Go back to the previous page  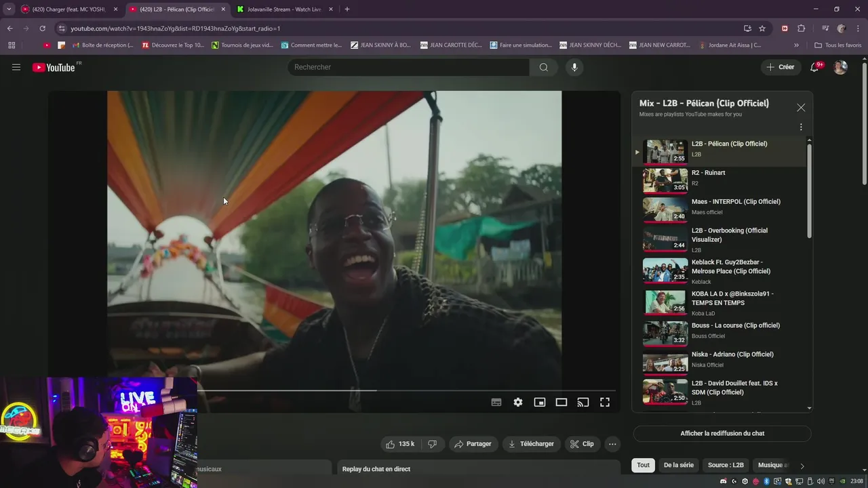pyautogui.click(x=9, y=28)
